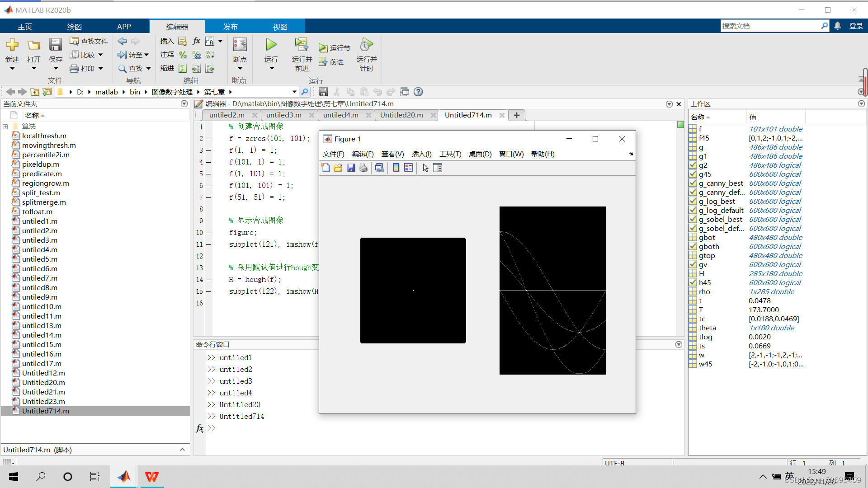Click the Run and Advance icon
Screen dimensions: 868x488
302,44
